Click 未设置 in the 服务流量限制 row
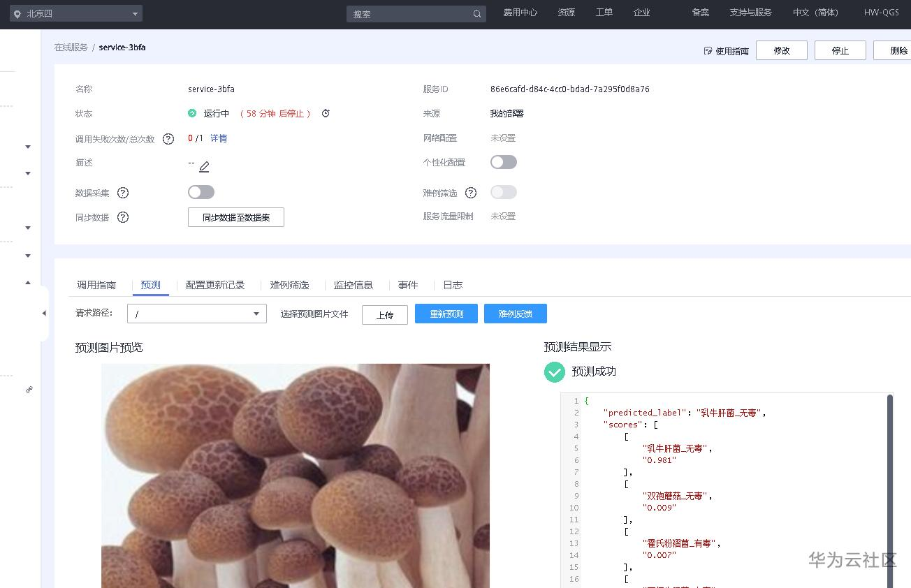 coord(503,216)
